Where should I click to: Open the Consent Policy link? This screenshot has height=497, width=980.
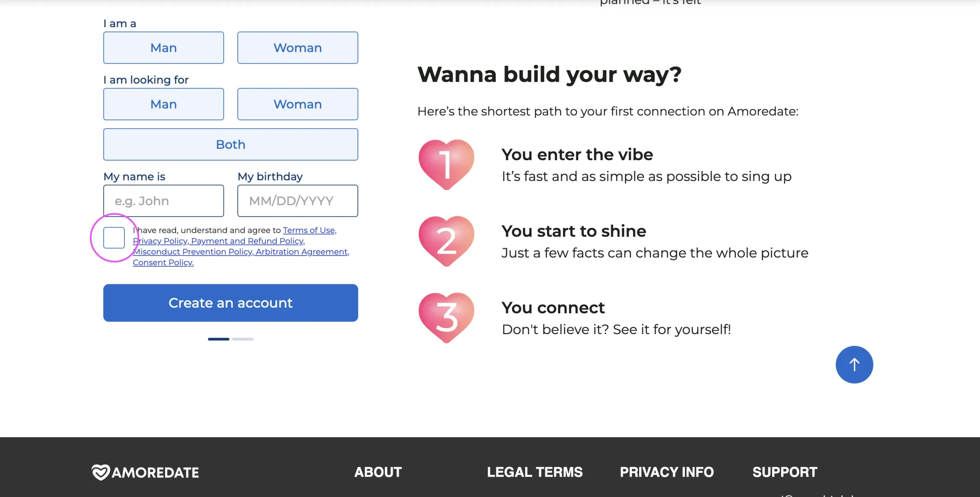(163, 262)
